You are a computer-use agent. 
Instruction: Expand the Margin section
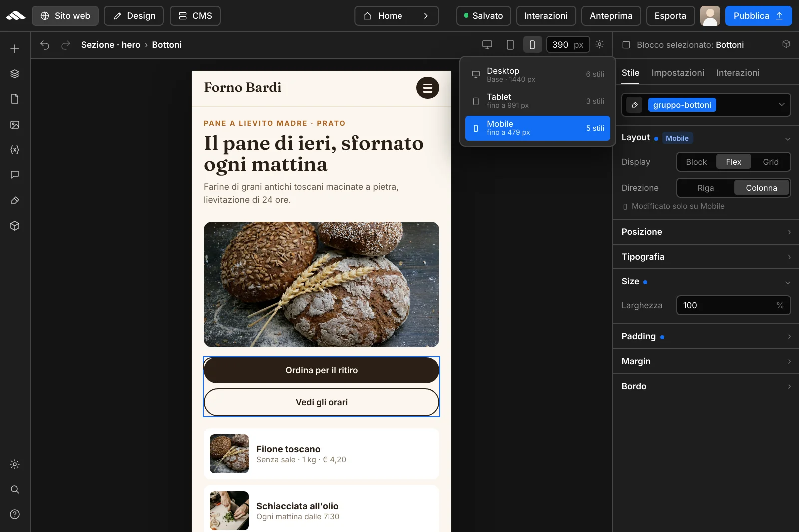click(x=706, y=361)
